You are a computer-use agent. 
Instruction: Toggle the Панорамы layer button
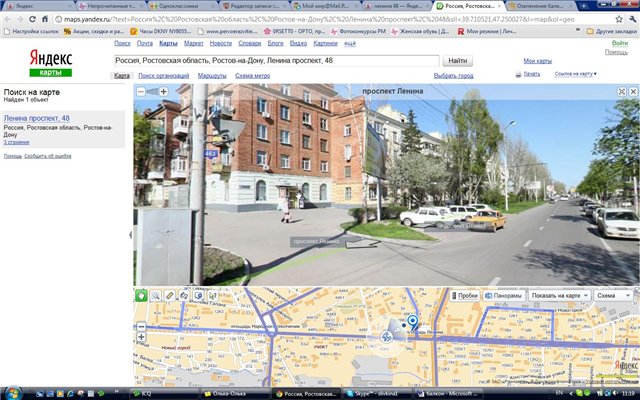tap(504, 296)
